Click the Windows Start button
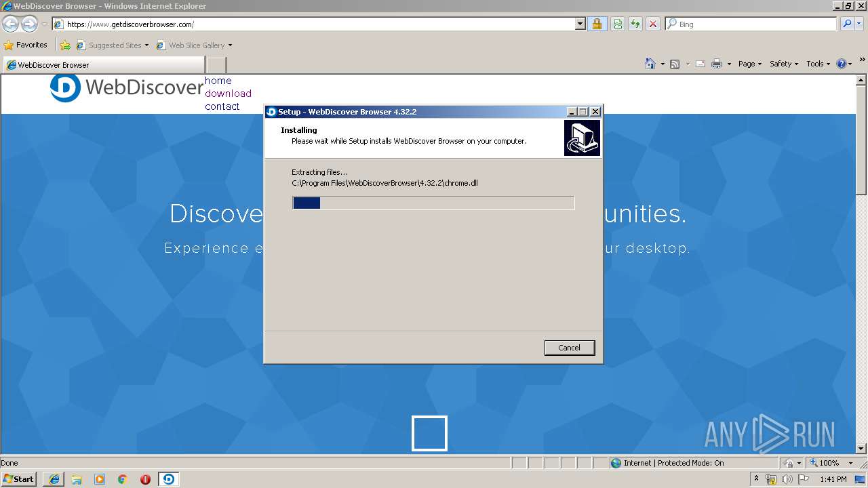The height and width of the screenshot is (488, 868). click(x=18, y=479)
